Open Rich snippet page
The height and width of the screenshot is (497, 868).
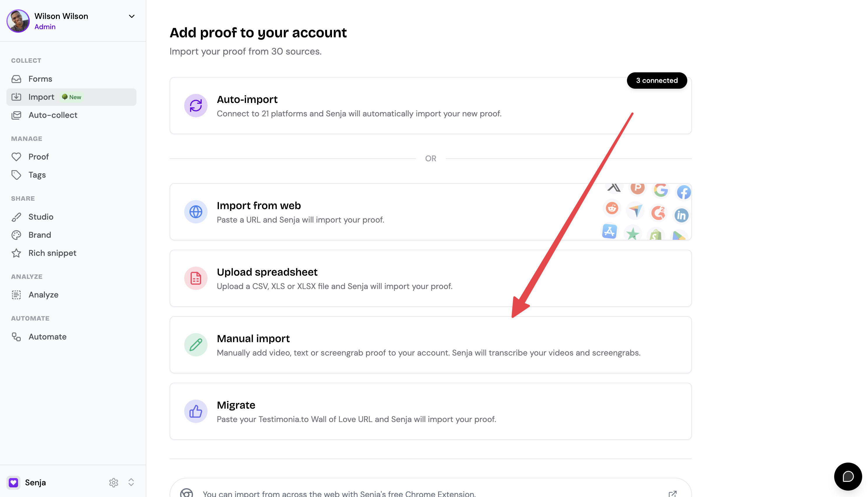71,253
